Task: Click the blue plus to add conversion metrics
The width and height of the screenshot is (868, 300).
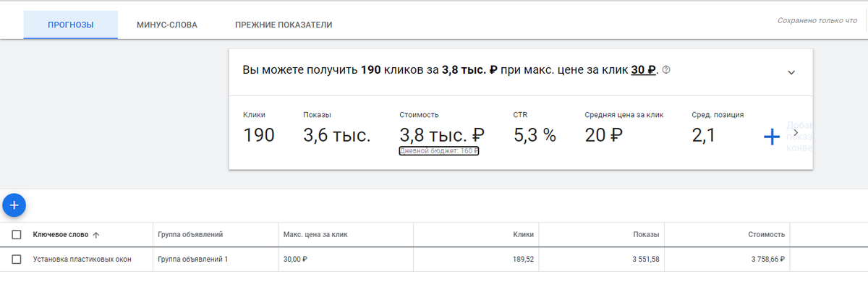Action: tap(772, 137)
